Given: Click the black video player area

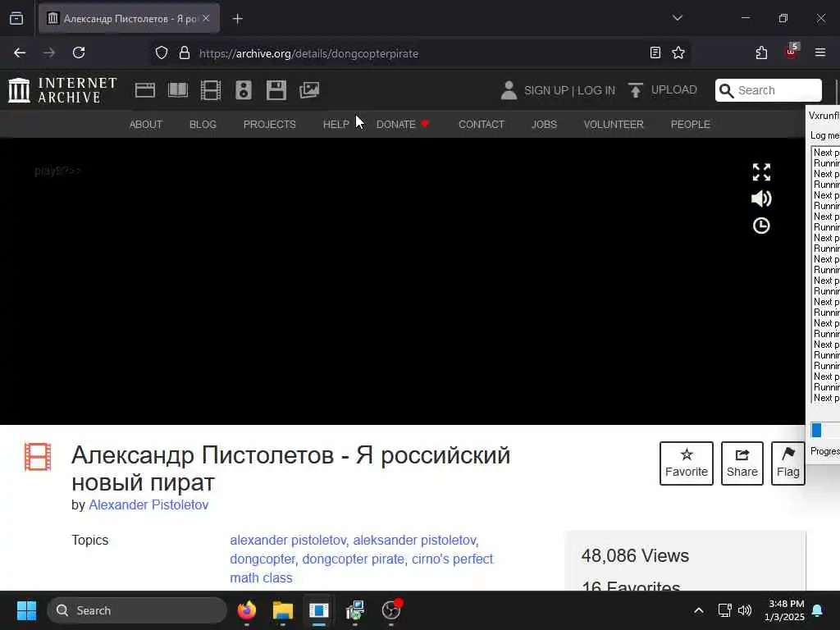Looking at the screenshot, I should [x=402, y=281].
